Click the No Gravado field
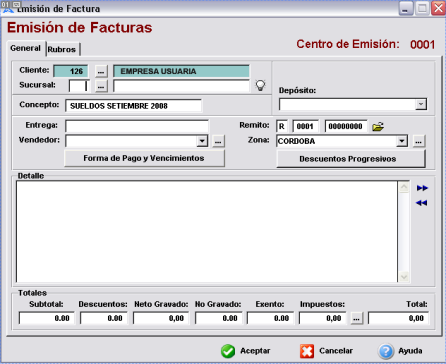This screenshot has height=364, width=446. 219,318
